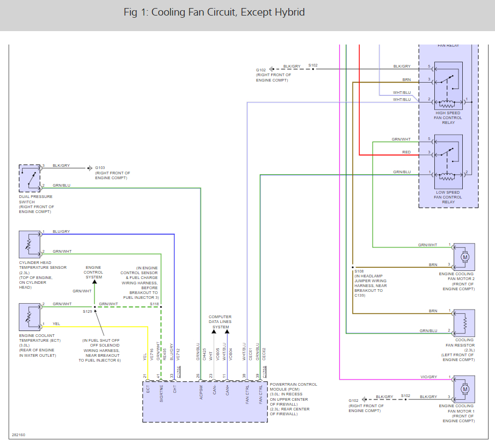The image size is (495, 448).
Task: Click the 'ENGINE COOLANT TEMPERATURE (ECT)' label
Action: 40,338
